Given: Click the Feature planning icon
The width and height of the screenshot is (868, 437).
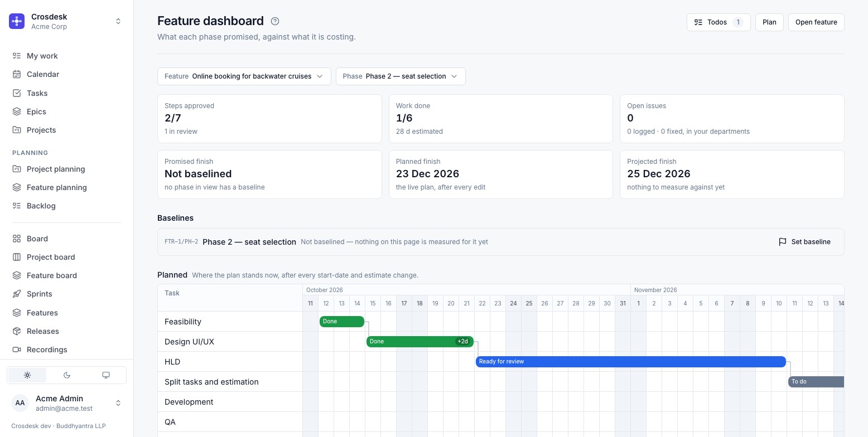Looking at the screenshot, I should (17, 187).
